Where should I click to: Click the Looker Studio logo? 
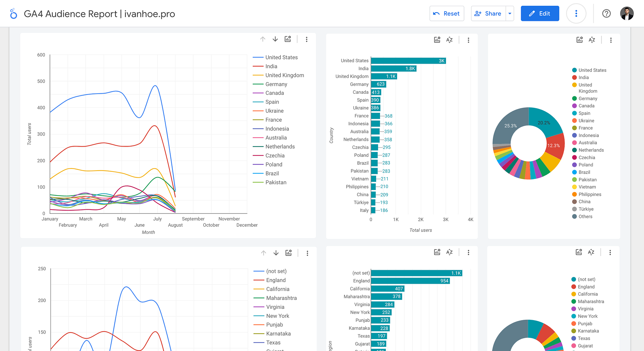13,14
